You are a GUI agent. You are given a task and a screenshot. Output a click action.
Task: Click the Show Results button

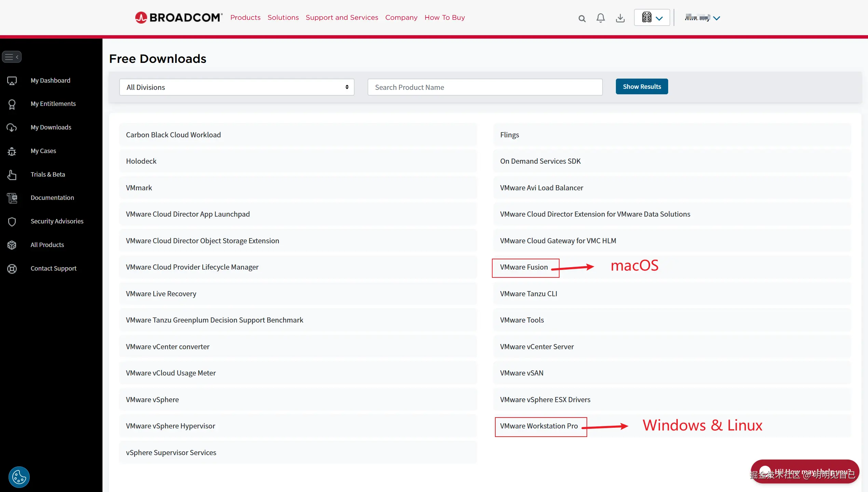coord(642,87)
